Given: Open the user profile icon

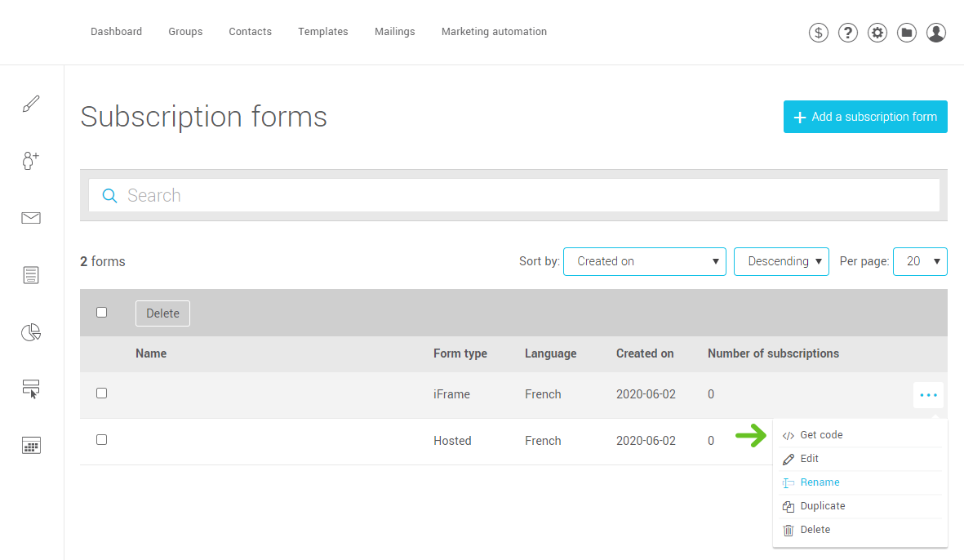Looking at the screenshot, I should pos(936,33).
